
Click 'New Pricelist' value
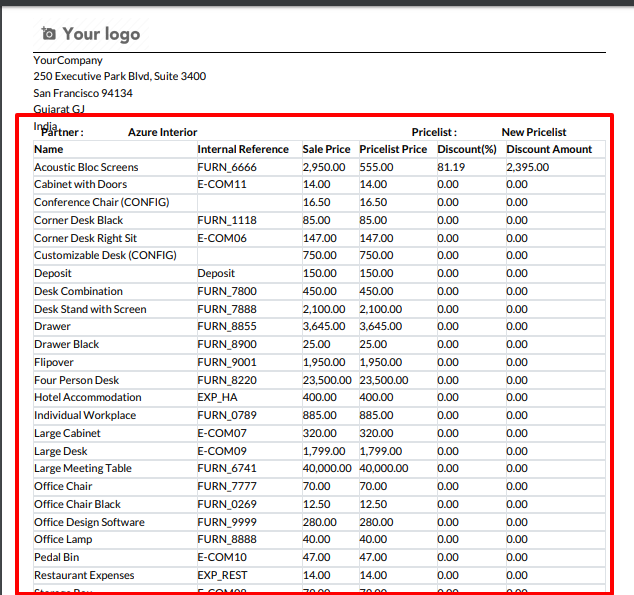click(534, 132)
